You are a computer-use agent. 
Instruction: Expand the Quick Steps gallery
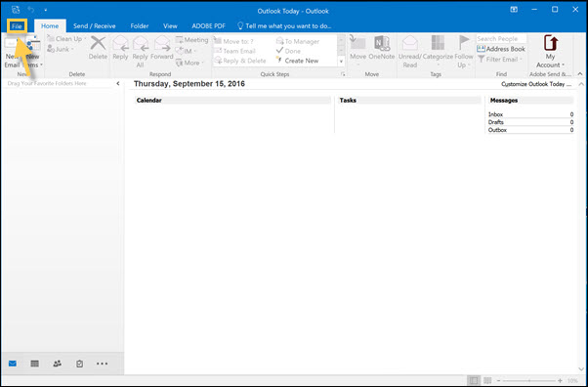click(x=341, y=61)
